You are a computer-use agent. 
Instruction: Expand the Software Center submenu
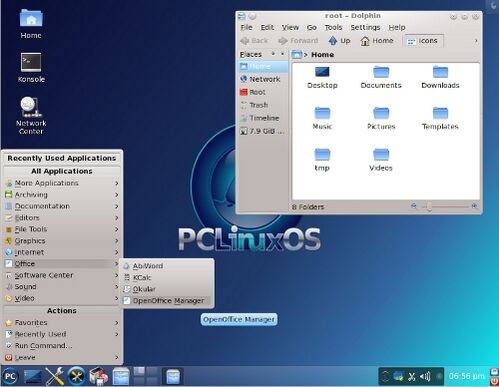click(62, 275)
